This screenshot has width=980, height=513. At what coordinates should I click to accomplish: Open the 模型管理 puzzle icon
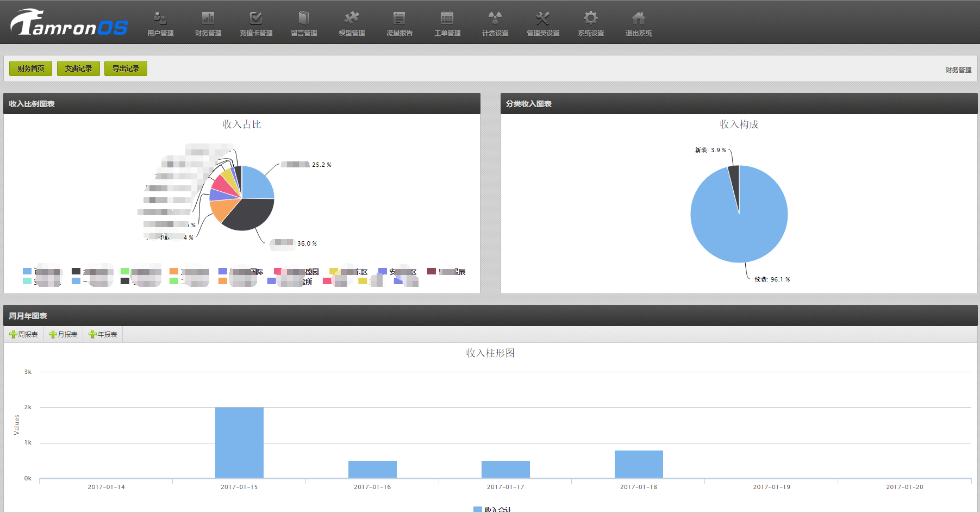click(352, 18)
